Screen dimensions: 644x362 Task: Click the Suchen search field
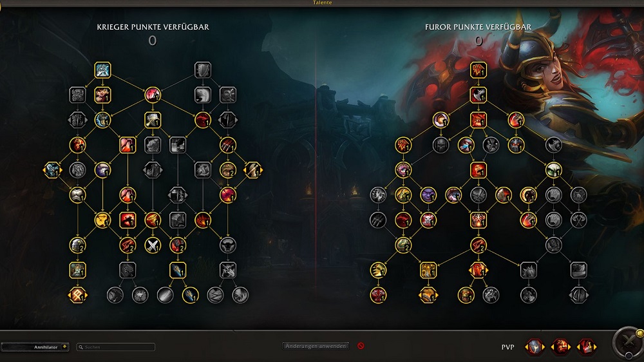(x=116, y=347)
